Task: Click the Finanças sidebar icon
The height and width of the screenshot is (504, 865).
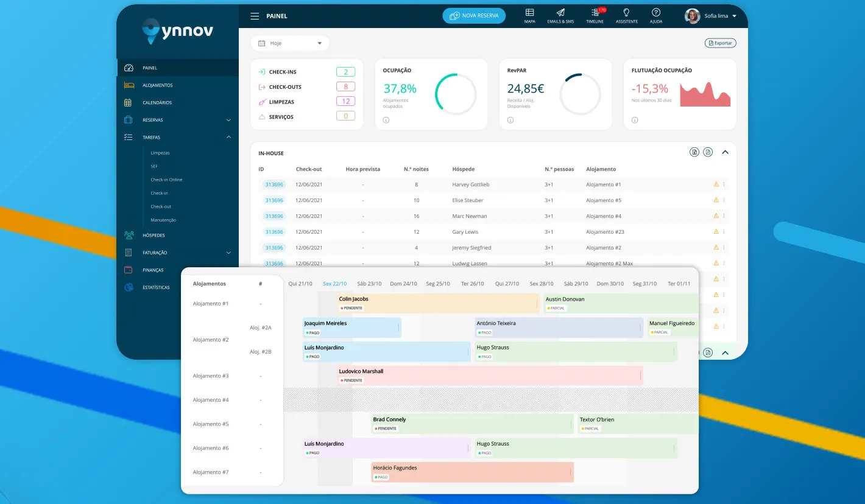Action: 129,270
